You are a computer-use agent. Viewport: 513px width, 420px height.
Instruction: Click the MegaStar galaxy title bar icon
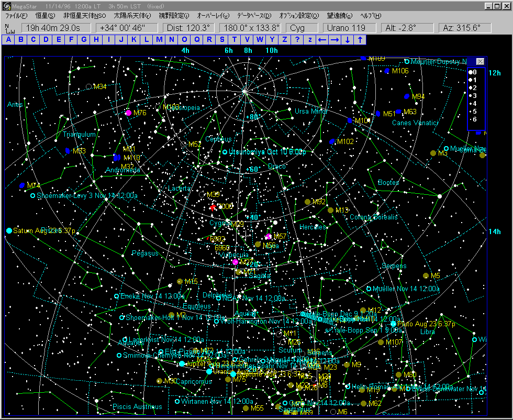click(6, 6)
